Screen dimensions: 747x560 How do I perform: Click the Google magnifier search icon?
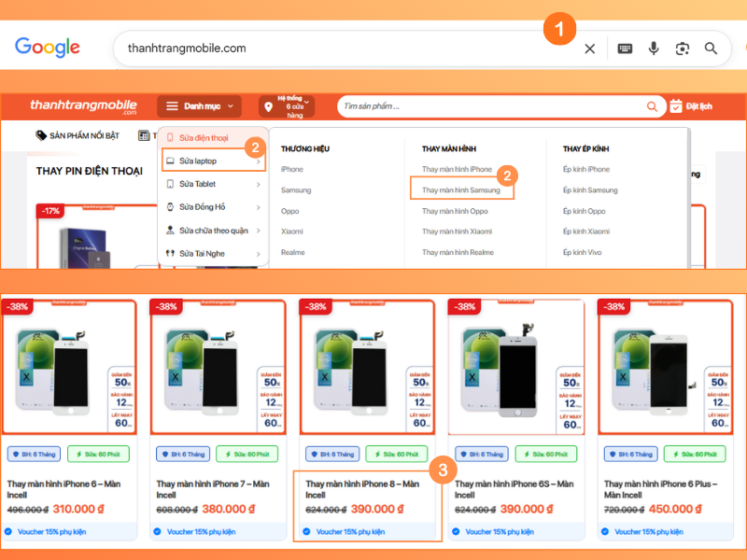tap(711, 49)
